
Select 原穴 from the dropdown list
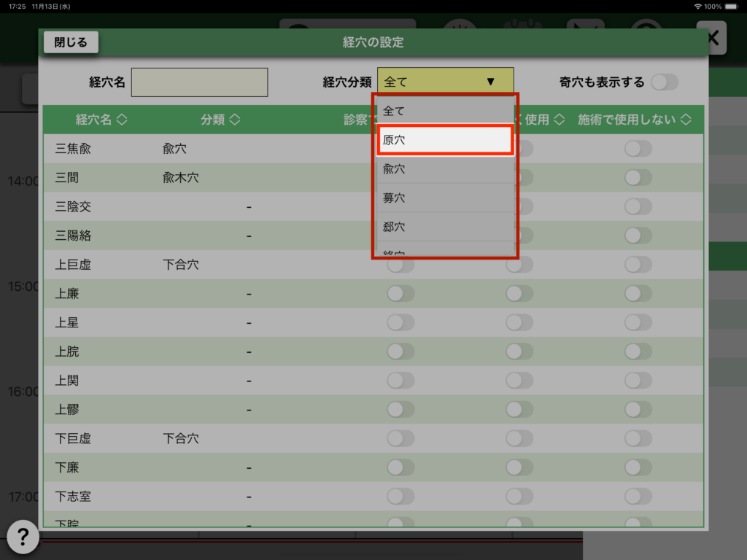(x=445, y=140)
